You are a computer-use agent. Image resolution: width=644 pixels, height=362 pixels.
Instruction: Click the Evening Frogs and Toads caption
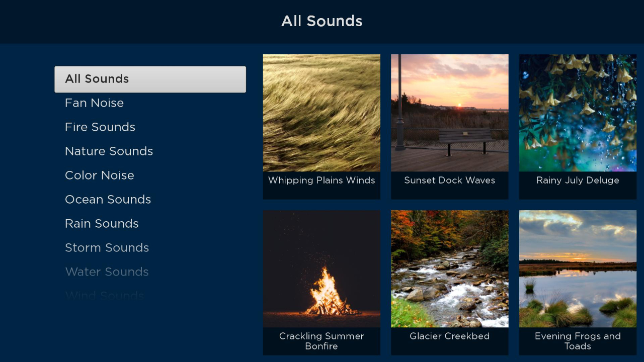coord(577,341)
